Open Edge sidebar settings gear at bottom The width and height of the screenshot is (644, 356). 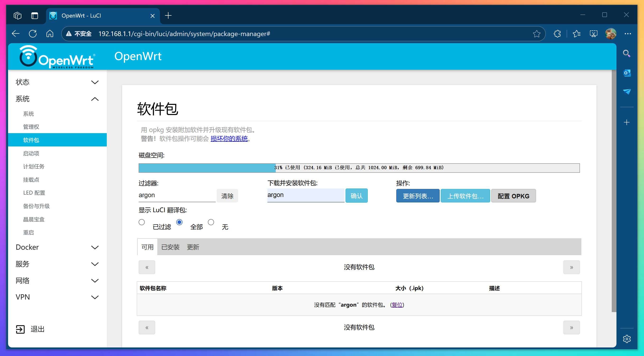627,339
